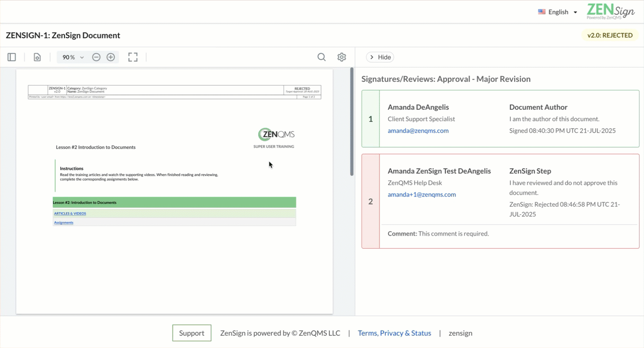Open the document properties icon
Image resolution: width=644 pixels, height=348 pixels.
click(37, 57)
